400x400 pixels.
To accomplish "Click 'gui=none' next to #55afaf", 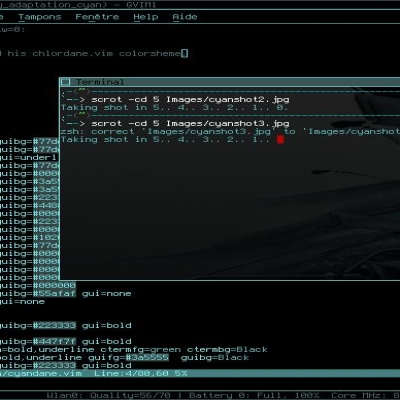I will tap(107, 294).
